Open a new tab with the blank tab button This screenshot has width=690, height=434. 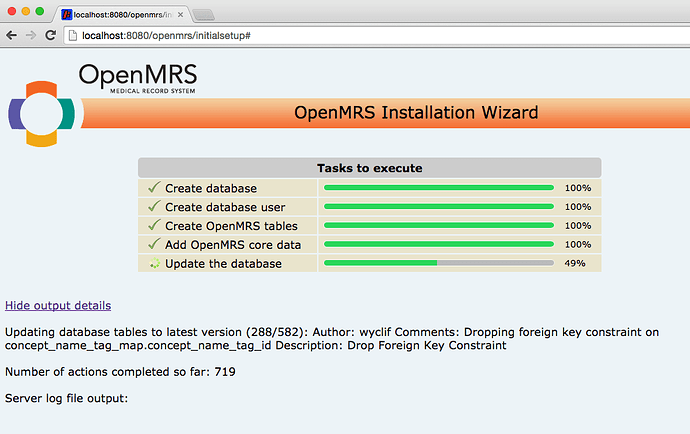(x=204, y=15)
